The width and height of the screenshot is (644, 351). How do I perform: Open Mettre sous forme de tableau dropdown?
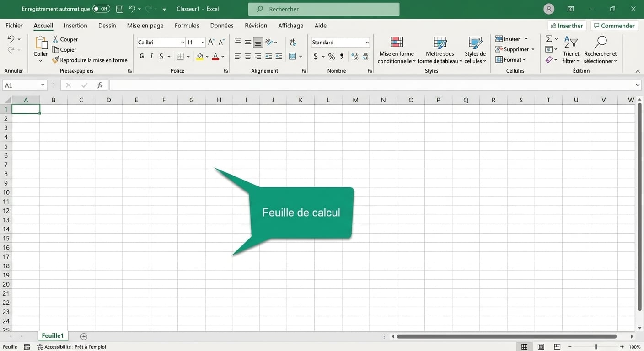440,50
